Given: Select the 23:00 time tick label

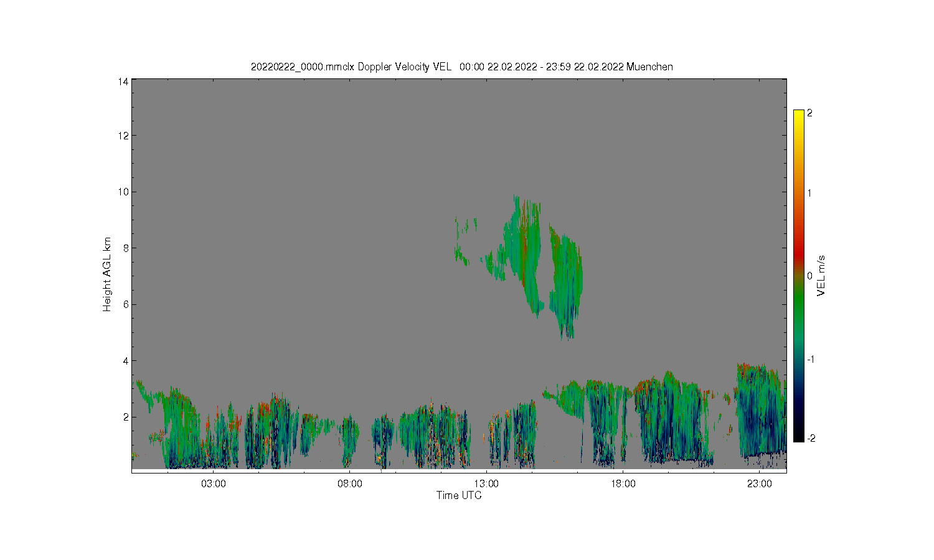Looking at the screenshot, I should (760, 484).
